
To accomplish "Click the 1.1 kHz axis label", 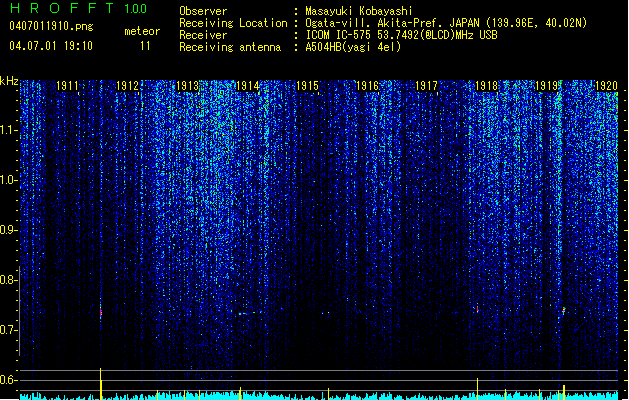I will (x=8, y=131).
